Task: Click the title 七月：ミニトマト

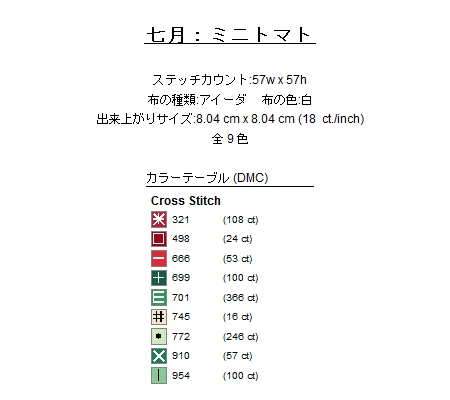Action: tap(230, 35)
